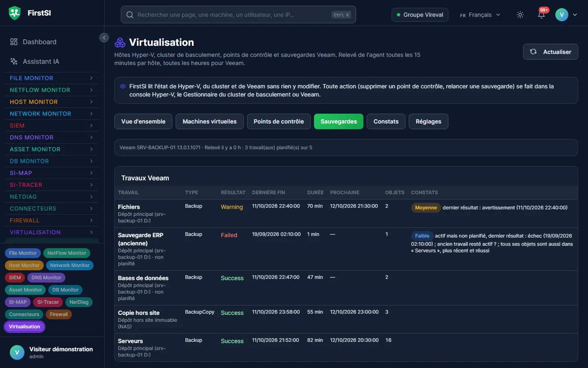
Task: Open notifications bell
Action: tap(541, 15)
